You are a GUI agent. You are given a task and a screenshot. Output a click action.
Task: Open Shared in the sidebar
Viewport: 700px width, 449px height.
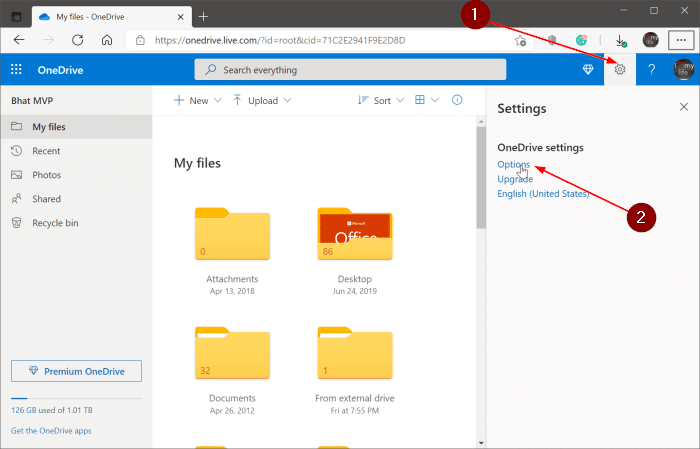(x=76, y=199)
